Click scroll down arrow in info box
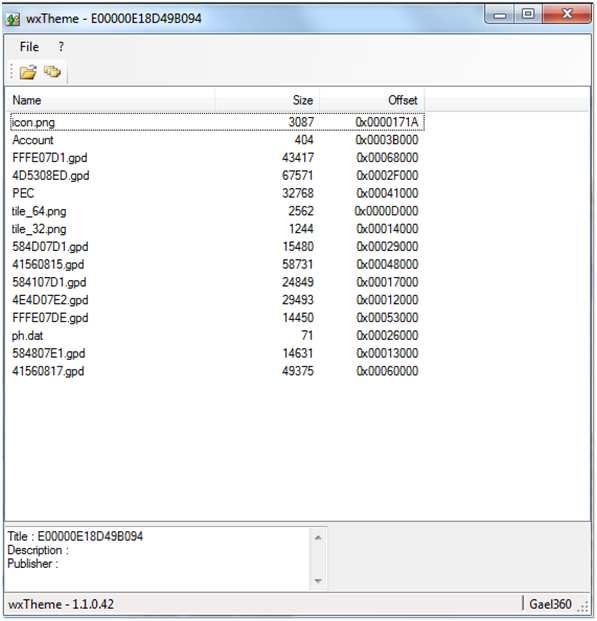597x621 pixels. click(318, 581)
